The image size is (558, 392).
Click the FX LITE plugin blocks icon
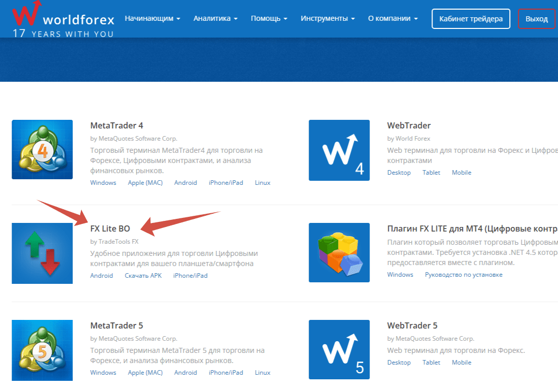pos(339,253)
